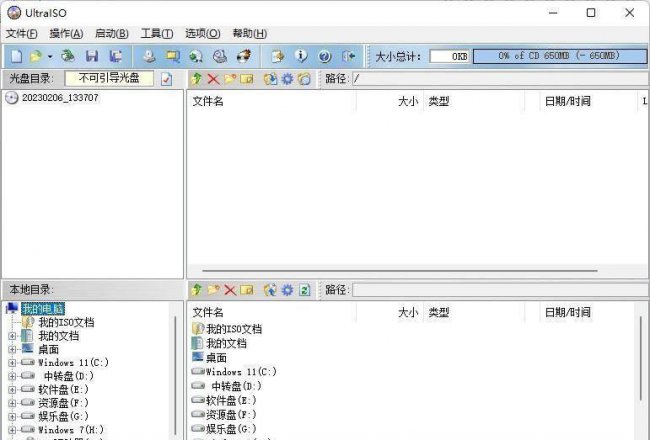This screenshot has width=650, height=440.
Task: Click the Make CD/DVD image icon
Action: tap(149, 56)
